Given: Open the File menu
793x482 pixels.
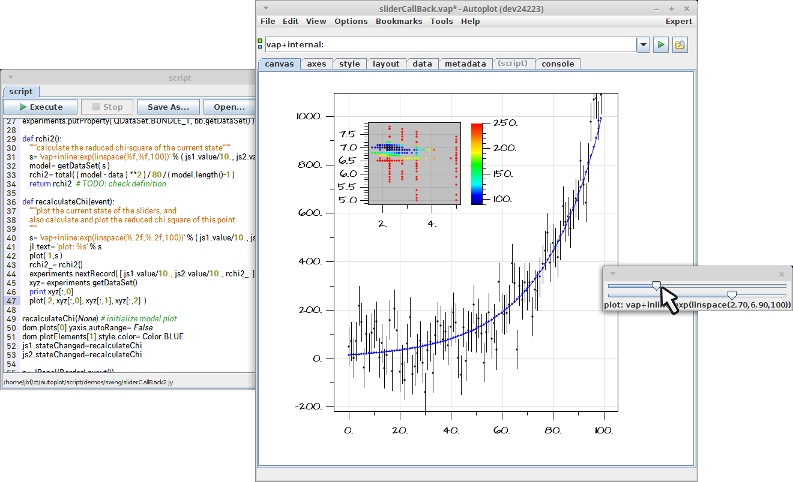Looking at the screenshot, I should point(268,21).
